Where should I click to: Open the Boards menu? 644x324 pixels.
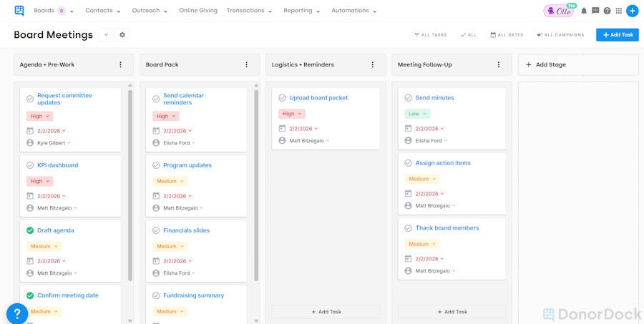coord(54,11)
